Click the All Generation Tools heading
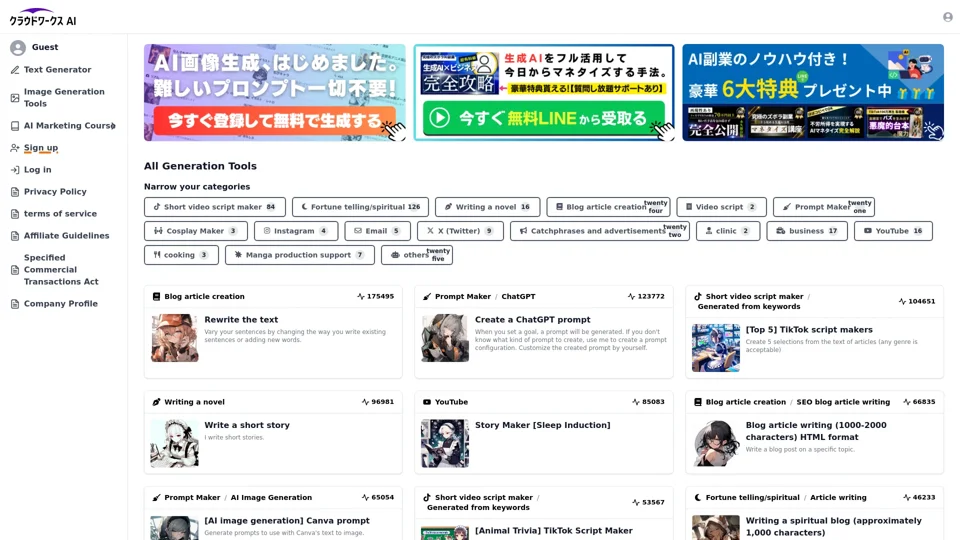Viewport: 960px width, 540px height. point(200,166)
